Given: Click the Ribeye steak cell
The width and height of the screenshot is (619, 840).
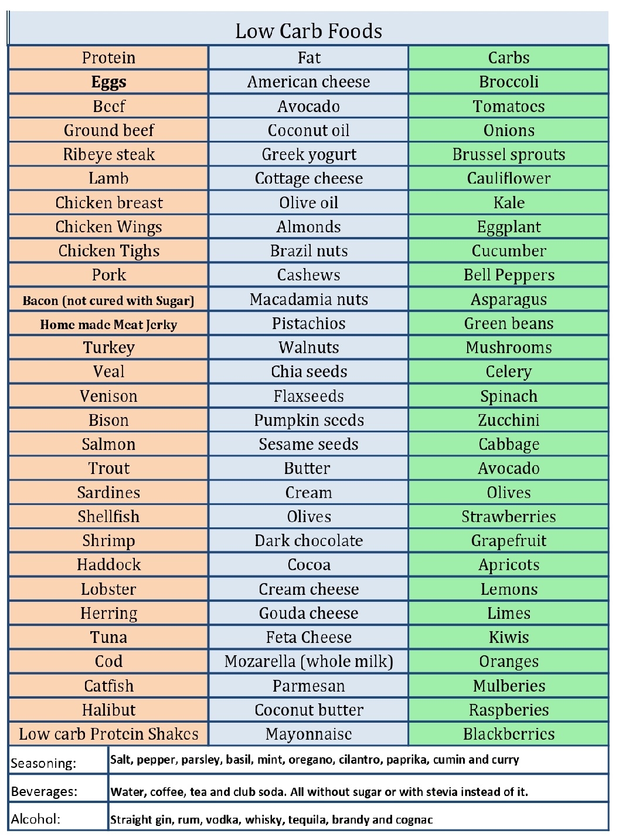Looking at the screenshot, I should [x=108, y=154].
